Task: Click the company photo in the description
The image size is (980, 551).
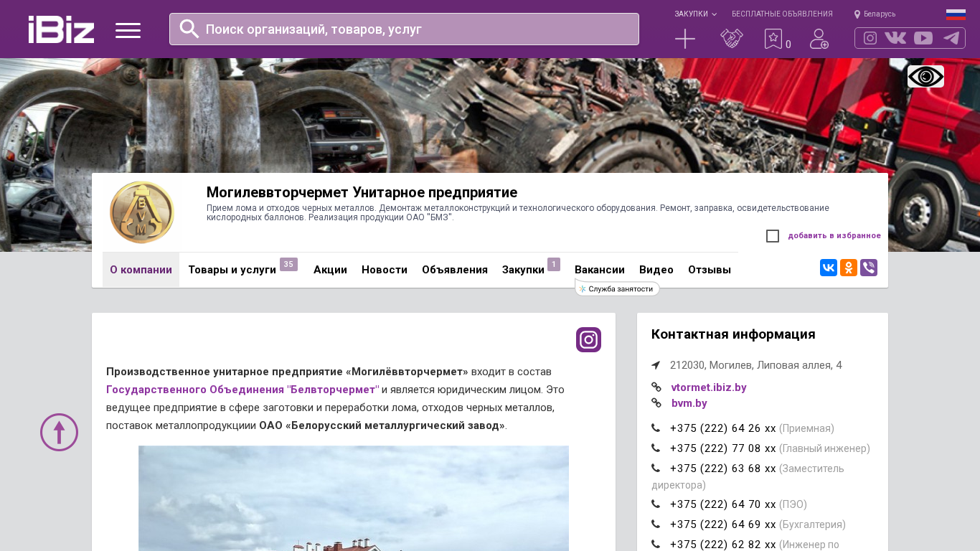Action: click(x=354, y=499)
